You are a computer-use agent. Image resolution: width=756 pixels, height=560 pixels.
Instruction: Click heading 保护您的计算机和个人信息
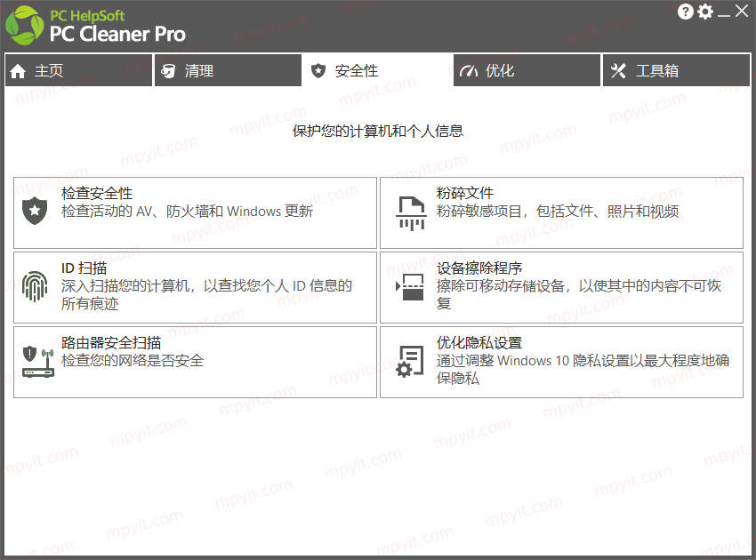click(x=378, y=131)
